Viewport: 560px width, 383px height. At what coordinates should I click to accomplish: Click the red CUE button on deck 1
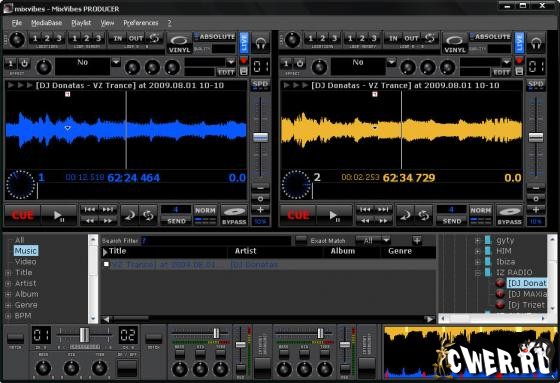[x=22, y=215]
